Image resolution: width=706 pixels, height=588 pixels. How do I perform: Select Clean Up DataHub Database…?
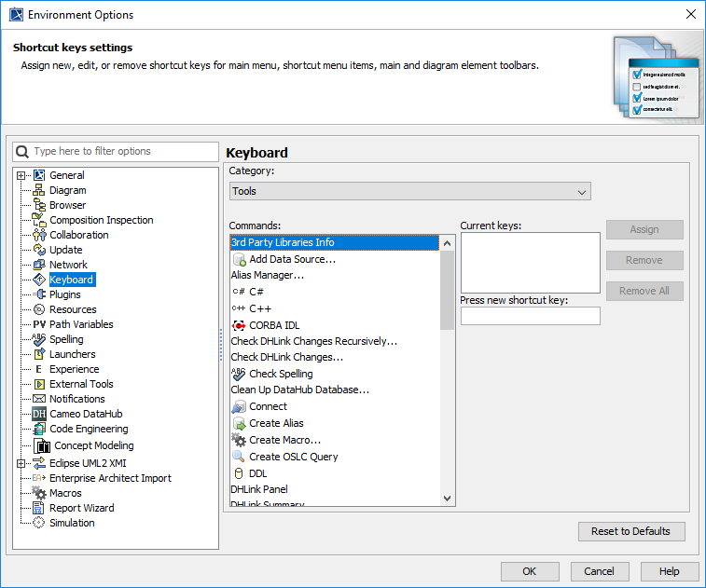pyautogui.click(x=335, y=390)
